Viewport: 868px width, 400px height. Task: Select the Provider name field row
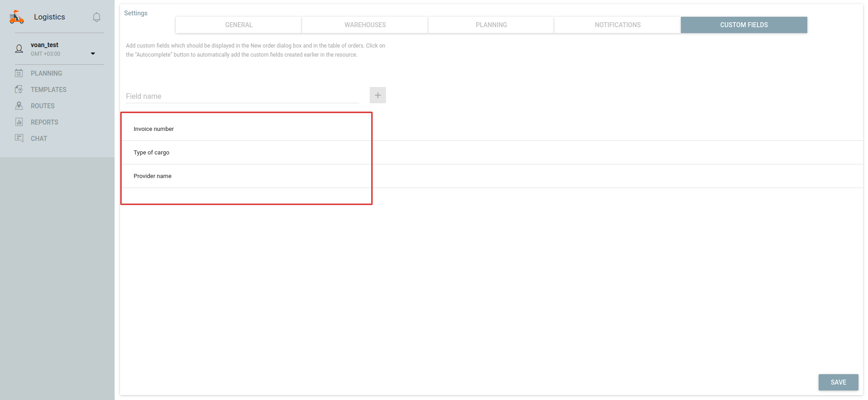point(153,176)
